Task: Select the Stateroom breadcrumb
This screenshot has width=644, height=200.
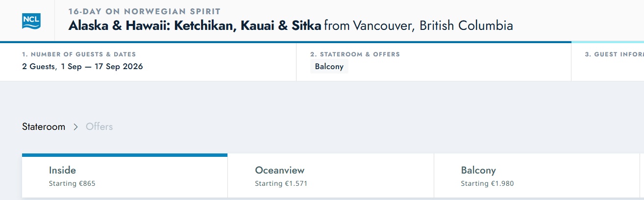Action: point(44,126)
